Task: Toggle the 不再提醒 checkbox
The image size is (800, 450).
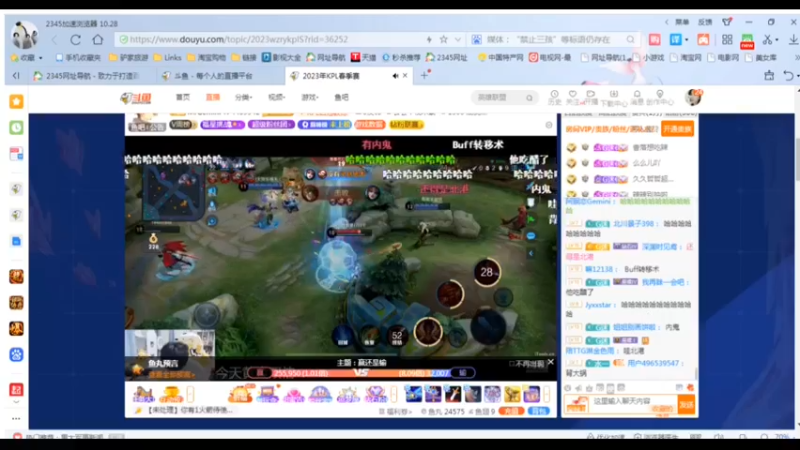Action: point(512,364)
